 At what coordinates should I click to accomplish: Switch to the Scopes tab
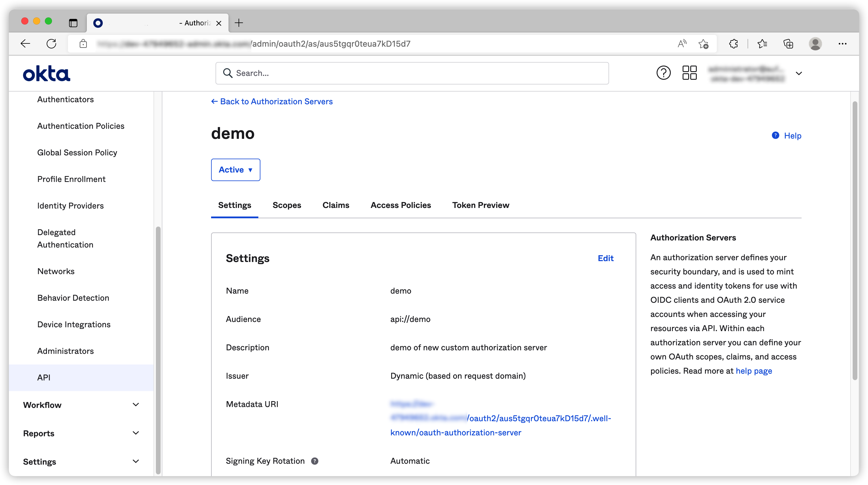point(286,205)
